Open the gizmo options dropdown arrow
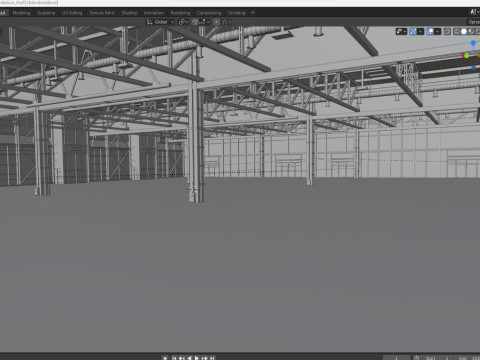480x360 pixels. pos(420,31)
